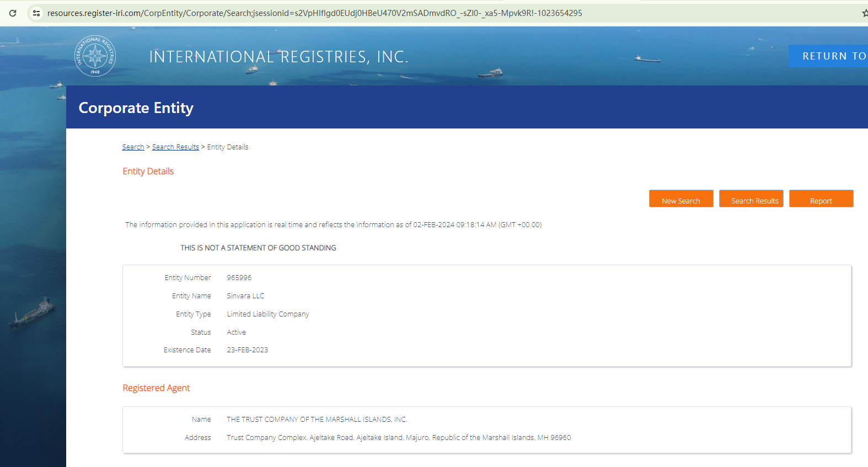Click the Corporate Entity page title

pyautogui.click(x=136, y=108)
